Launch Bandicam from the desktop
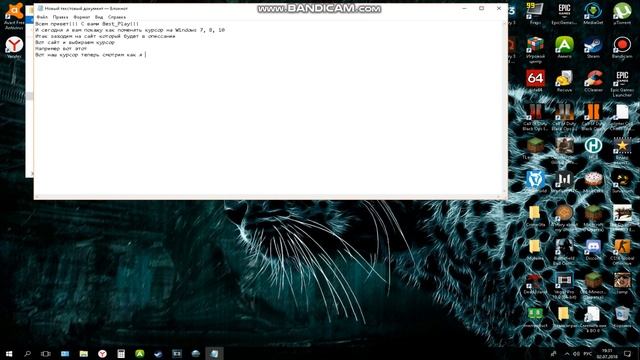The height and width of the screenshot is (360, 640). point(622,47)
